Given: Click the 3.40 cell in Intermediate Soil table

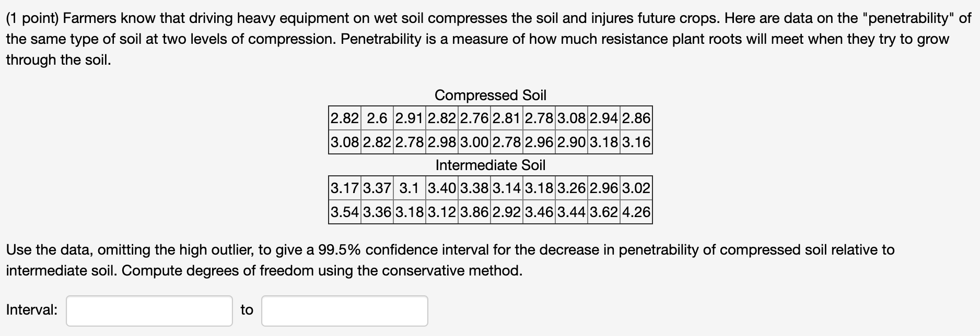Looking at the screenshot, I should click(442, 188).
